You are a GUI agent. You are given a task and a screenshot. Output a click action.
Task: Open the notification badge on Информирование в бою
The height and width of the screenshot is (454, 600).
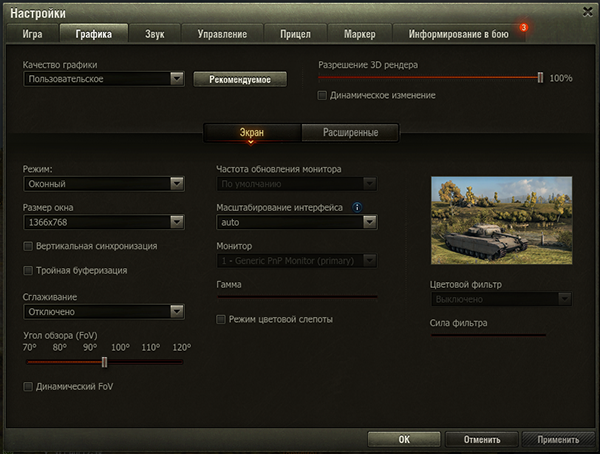tap(523, 28)
